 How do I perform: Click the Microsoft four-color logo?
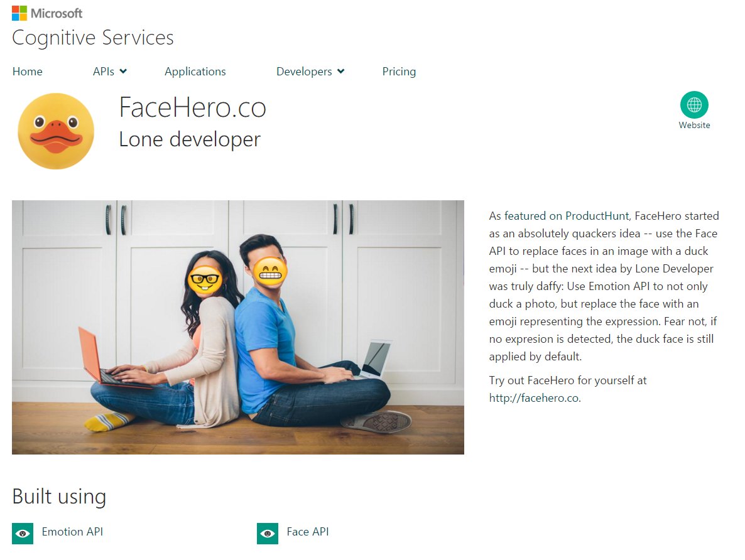point(19,13)
